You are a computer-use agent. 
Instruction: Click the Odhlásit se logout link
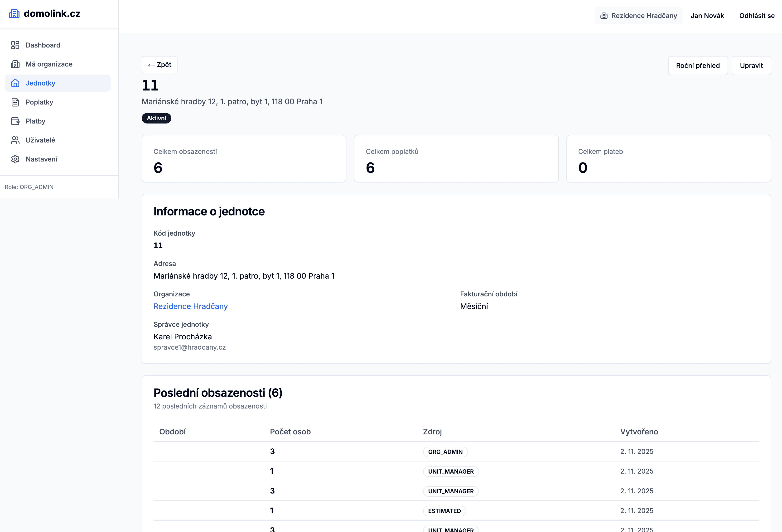757,16
